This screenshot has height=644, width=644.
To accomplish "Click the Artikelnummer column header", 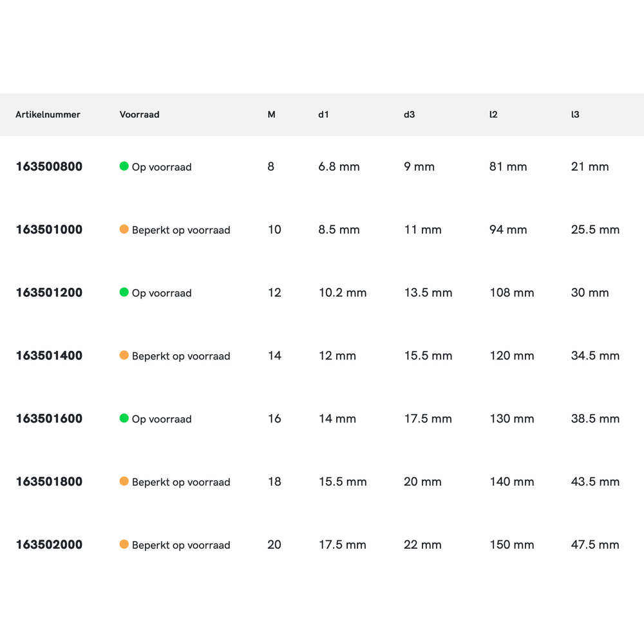I will pos(48,115).
